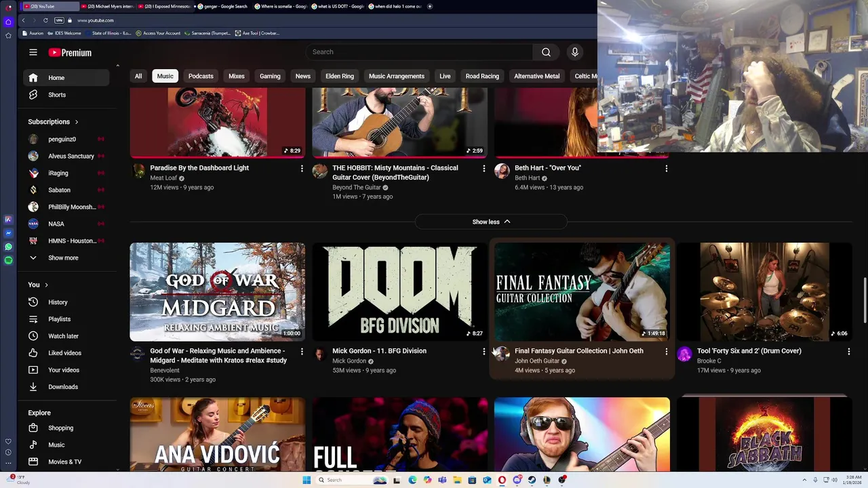Reload the page with browser refresh icon

coord(45,20)
